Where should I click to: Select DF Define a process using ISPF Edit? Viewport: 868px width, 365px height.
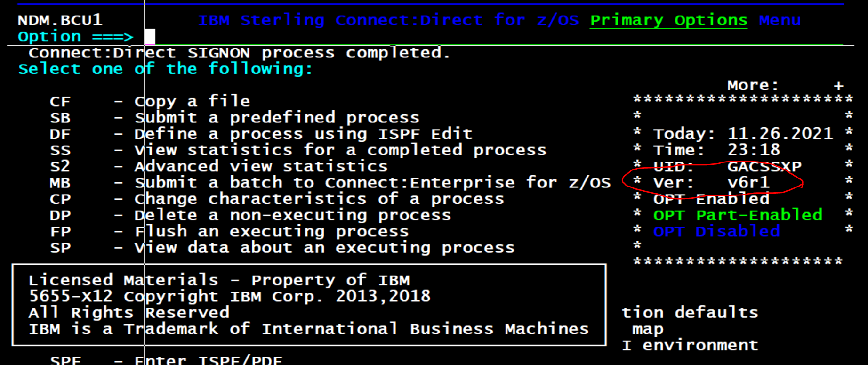(x=60, y=134)
